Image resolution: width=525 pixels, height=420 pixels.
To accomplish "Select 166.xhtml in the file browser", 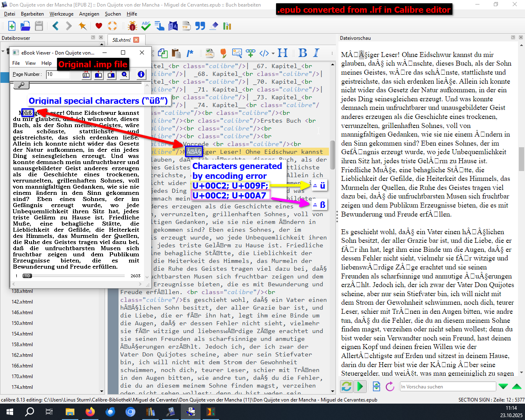I will [22, 366].
